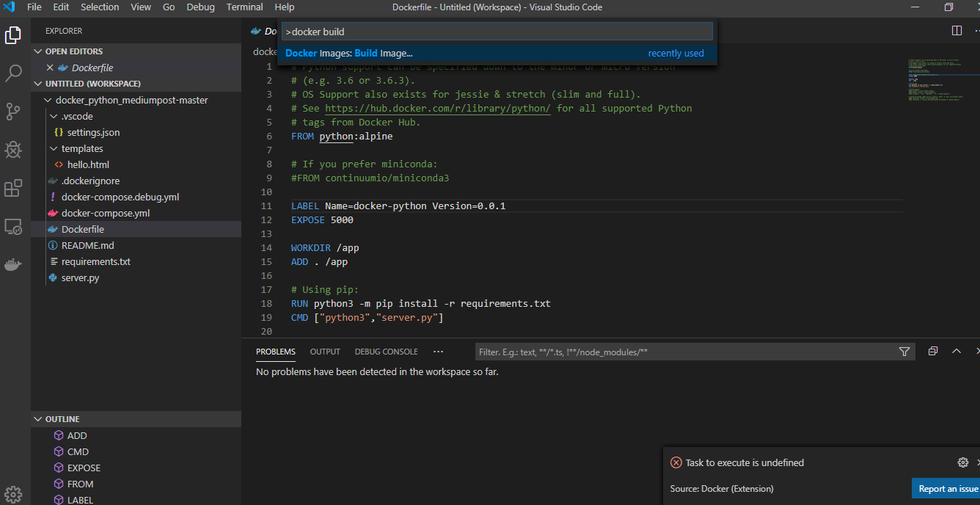The image size is (980, 505).
Task: Open the Remote Explorer view
Action: coord(12,227)
